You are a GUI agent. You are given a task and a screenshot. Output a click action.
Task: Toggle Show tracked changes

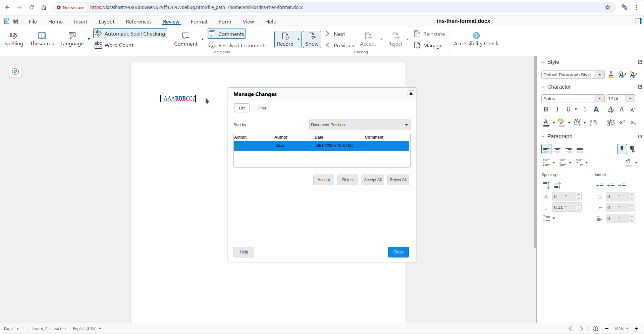pyautogui.click(x=312, y=39)
